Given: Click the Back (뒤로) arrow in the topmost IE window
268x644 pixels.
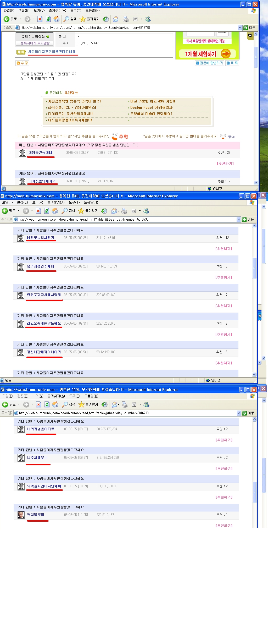Looking at the screenshot, I should click(x=7, y=19).
